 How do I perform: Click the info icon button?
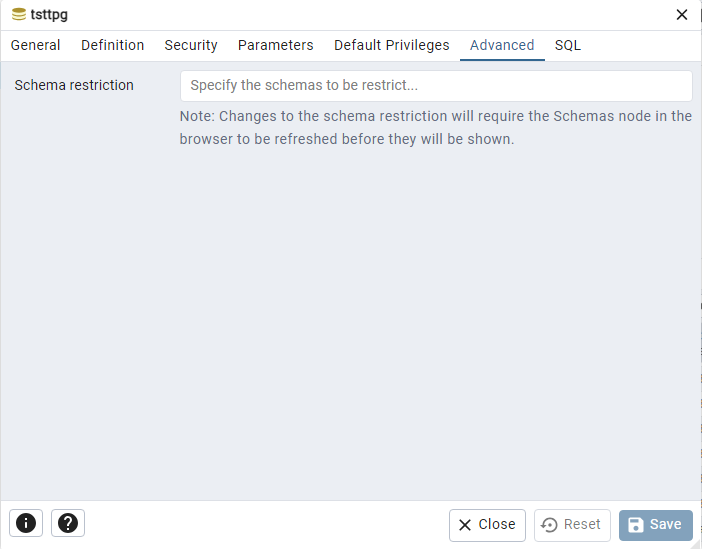coord(26,523)
